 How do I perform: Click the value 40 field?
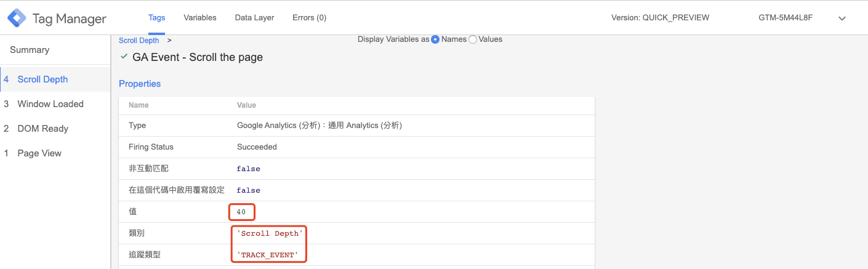241,212
